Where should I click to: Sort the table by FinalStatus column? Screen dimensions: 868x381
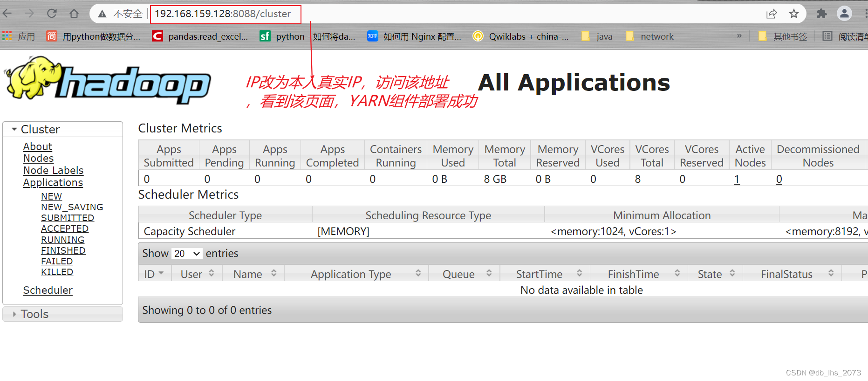(x=792, y=274)
